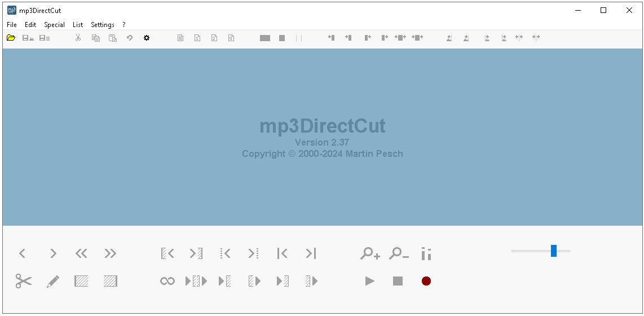Image resolution: width=644 pixels, height=316 pixels.
Task: Click the page icon labeled 1
Action: click(197, 38)
